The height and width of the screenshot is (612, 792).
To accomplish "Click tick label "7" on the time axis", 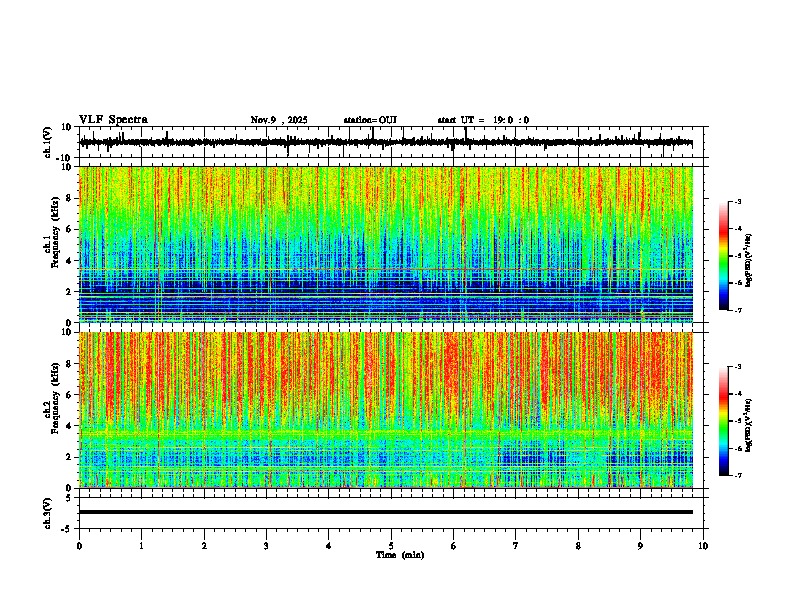I will pyautogui.click(x=515, y=546).
